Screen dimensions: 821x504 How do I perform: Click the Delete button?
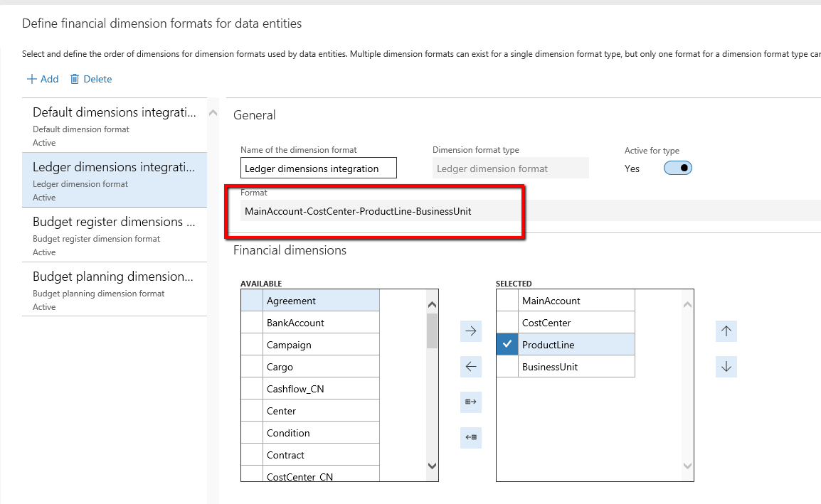tap(90, 78)
